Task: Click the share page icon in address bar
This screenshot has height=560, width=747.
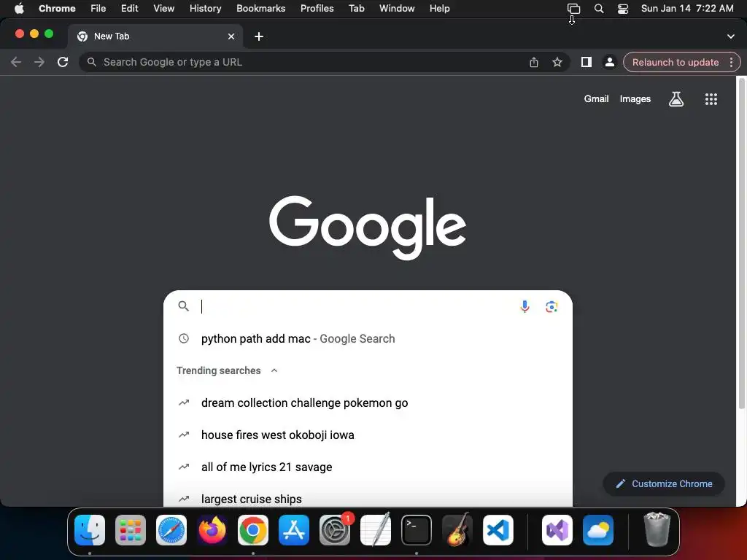Action: (x=534, y=63)
